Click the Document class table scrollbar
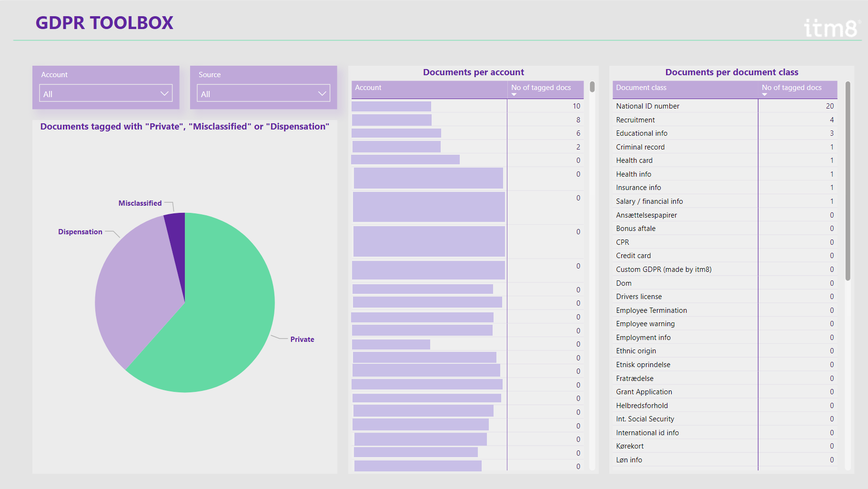Screen dimensions: 868x489 [848, 181]
